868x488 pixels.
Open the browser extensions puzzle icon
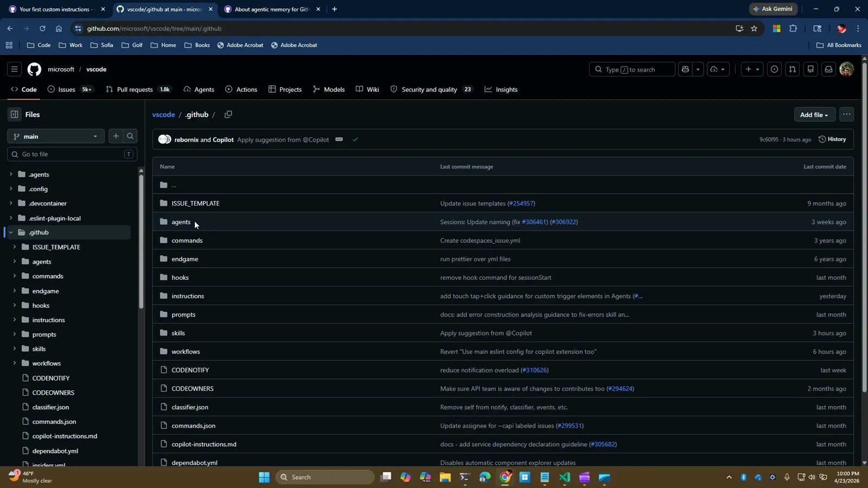[793, 29]
